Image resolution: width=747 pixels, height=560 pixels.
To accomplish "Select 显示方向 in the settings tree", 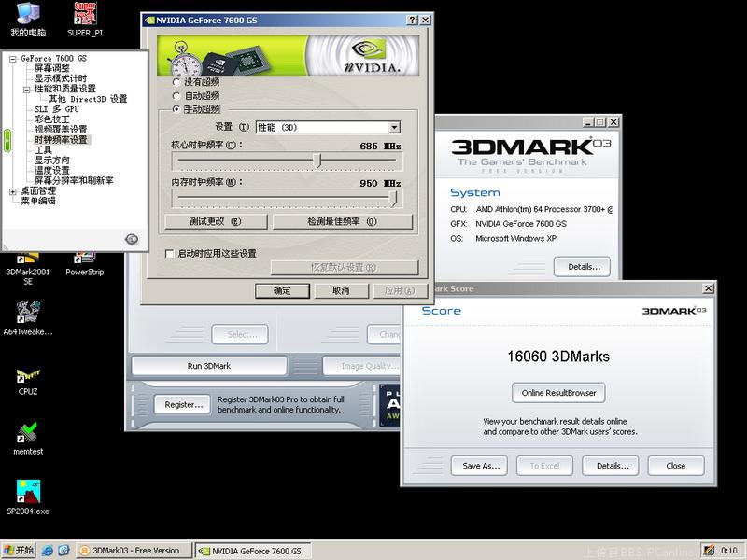I will click(x=52, y=161).
